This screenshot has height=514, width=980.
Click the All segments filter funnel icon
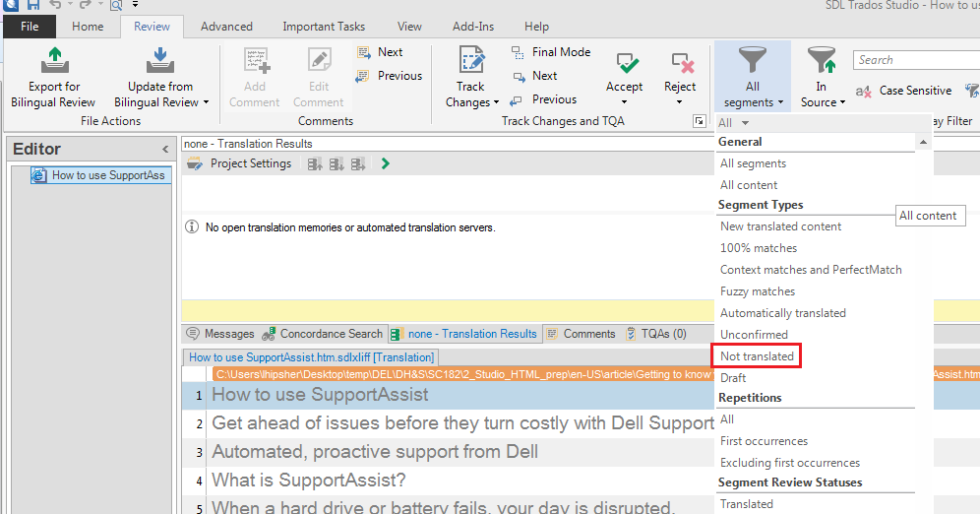[753, 61]
